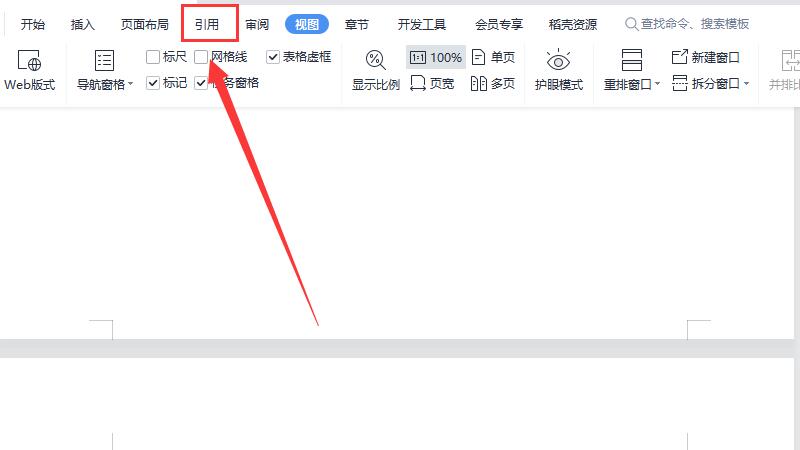Open a 新建窗口 new window

point(706,57)
